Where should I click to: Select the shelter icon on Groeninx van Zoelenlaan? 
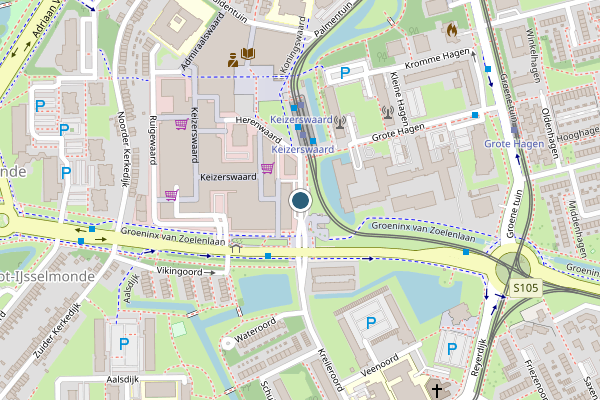(236, 248)
